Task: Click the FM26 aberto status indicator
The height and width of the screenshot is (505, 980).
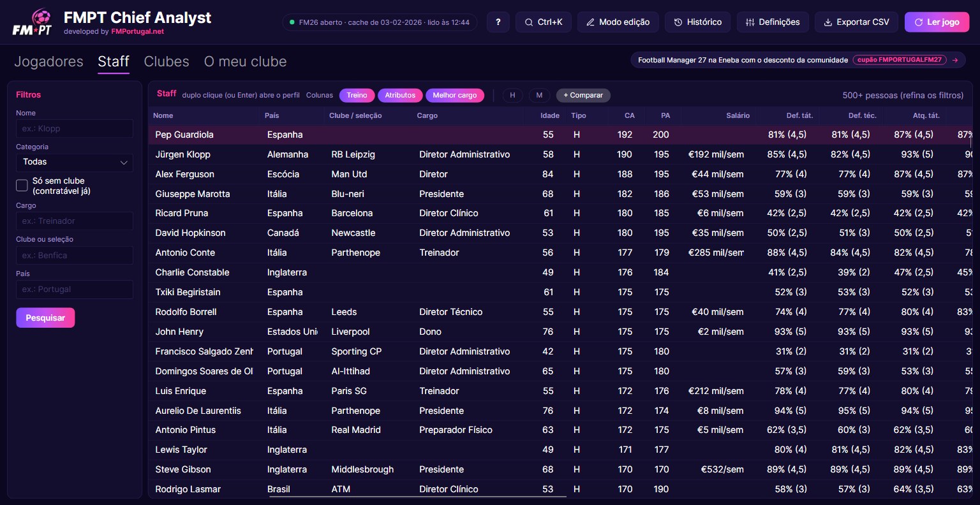Action: coord(380,22)
